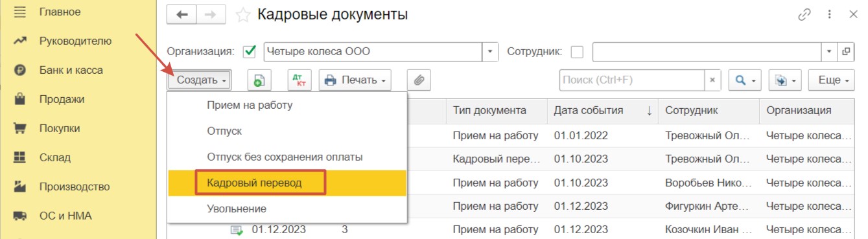
Task: Uncheck the Организация filter checkbox
Action: click(x=249, y=51)
